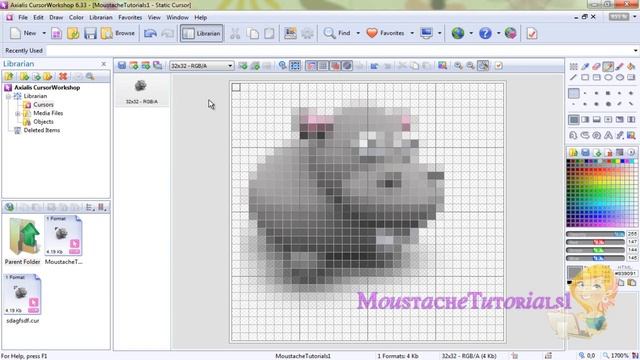Click the New document icon
640x360 pixels.
click(16, 33)
